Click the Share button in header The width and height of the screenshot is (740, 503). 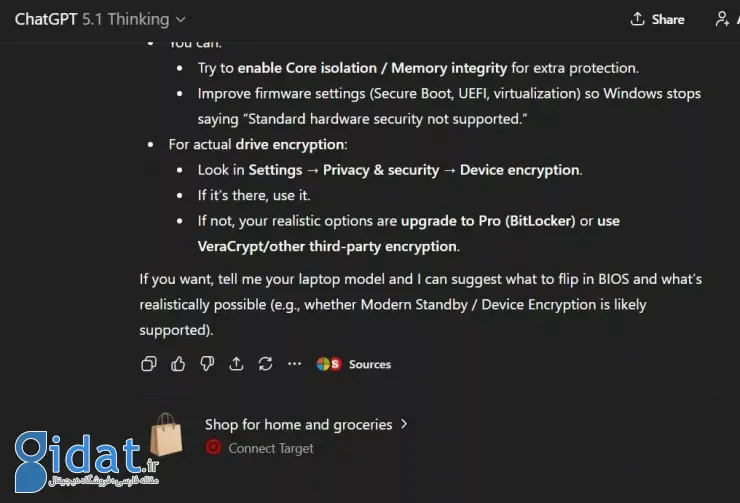click(x=657, y=19)
